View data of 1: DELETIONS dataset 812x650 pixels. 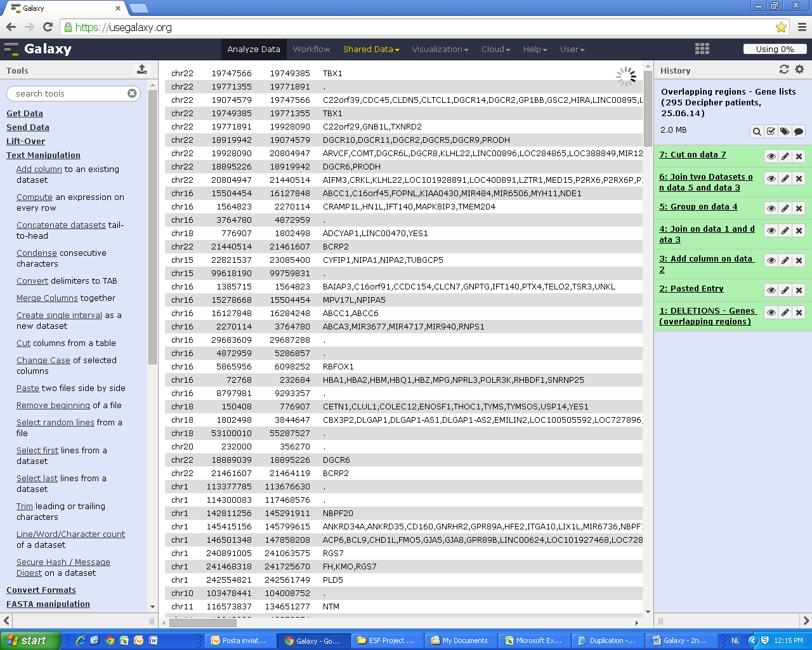click(x=771, y=312)
